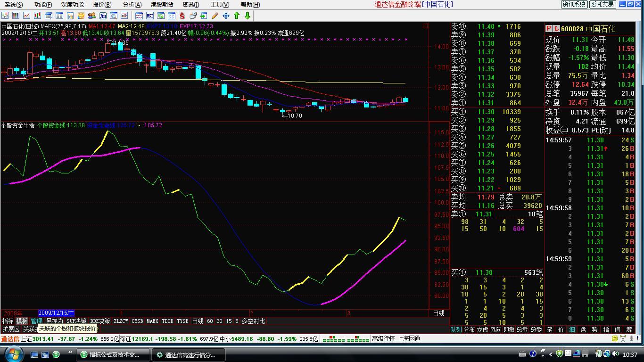
Task: Select the line trend chart toolbar icon
Action: (27, 16)
